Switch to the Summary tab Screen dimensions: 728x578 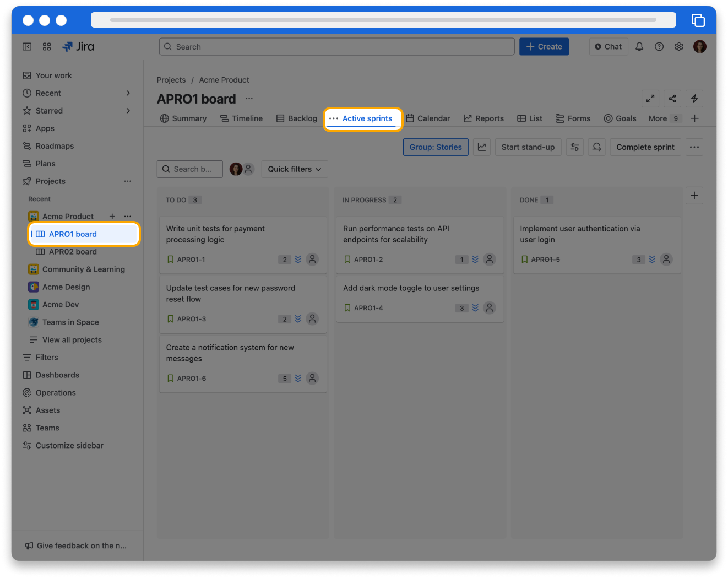tap(183, 118)
